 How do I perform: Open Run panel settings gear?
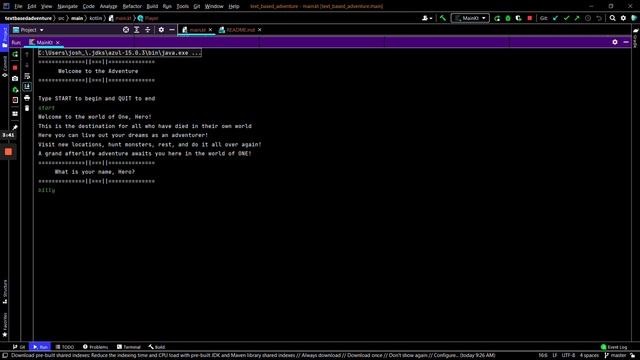pyautogui.click(x=615, y=42)
